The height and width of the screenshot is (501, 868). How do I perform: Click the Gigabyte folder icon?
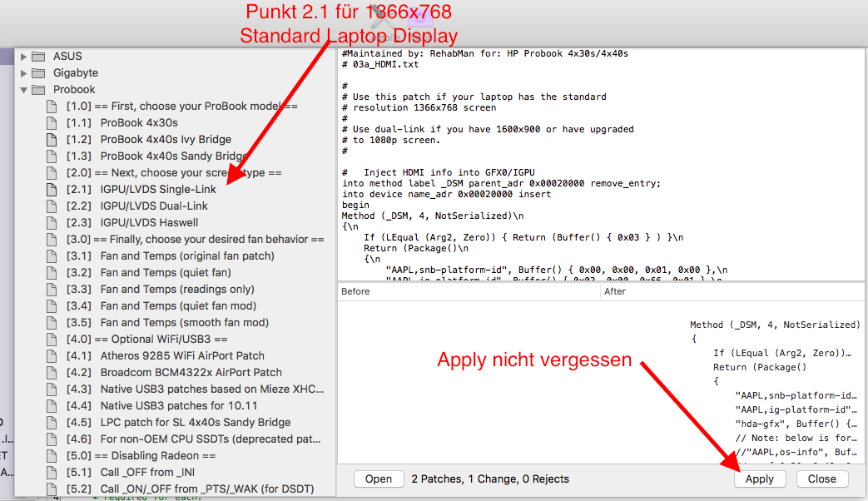click(38, 73)
